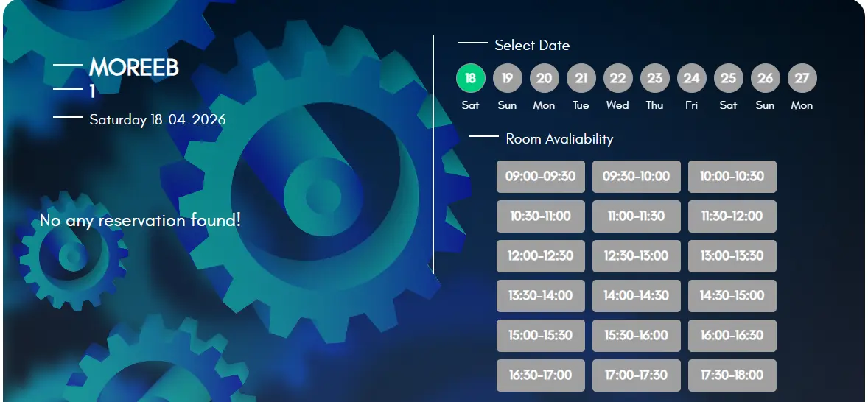Viewport: 868px width, 402px height.
Task: Select Saturday 25 date circle
Action: point(729,77)
